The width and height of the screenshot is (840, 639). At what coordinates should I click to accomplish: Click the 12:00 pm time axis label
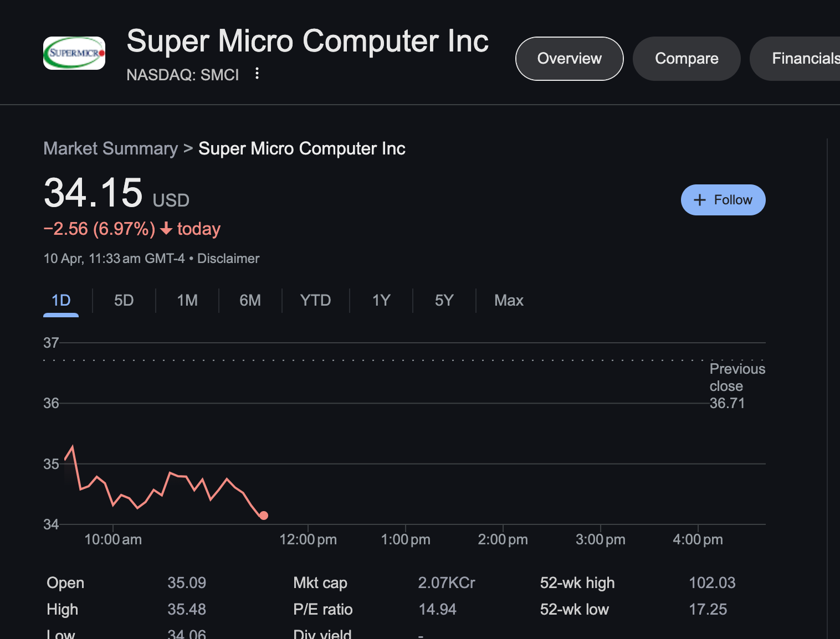(x=308, y=539)
